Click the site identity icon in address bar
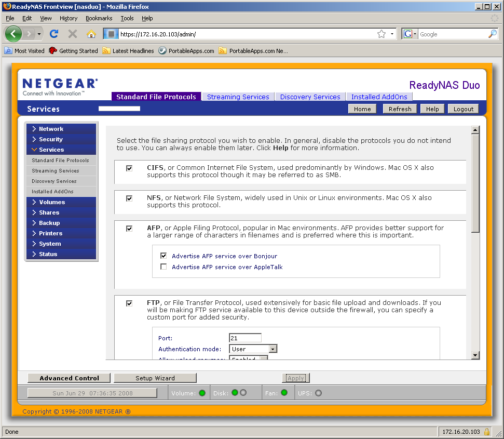The width and height of the screenshot is (504, 439). tap(111, 34)
